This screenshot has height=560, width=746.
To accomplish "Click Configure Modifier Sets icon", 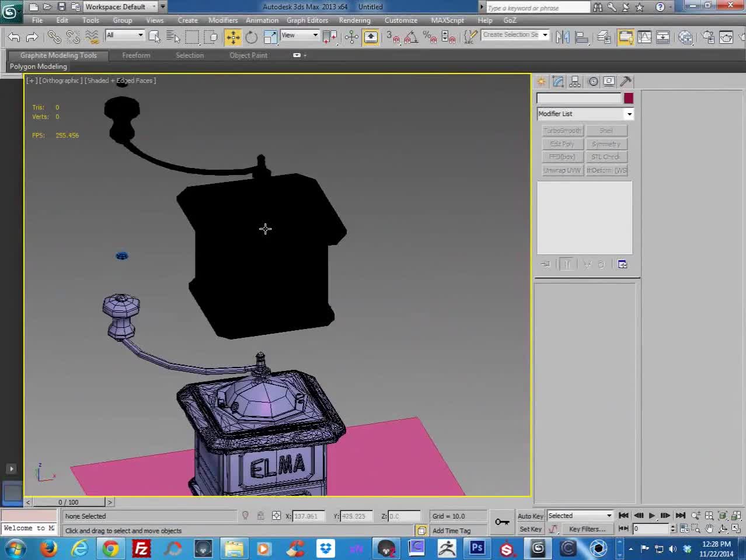I will click(x=623, y=264).
